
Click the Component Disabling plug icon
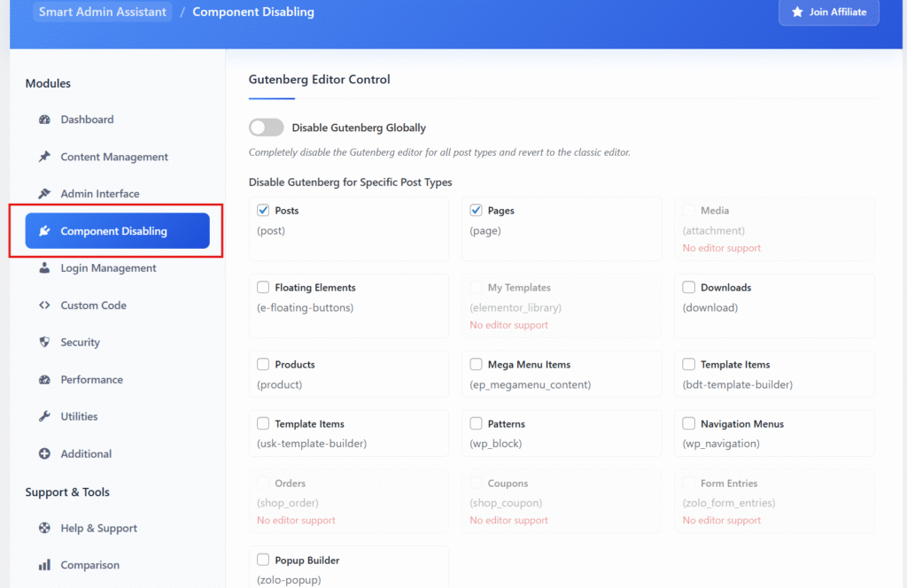click(x=44, y=231)
